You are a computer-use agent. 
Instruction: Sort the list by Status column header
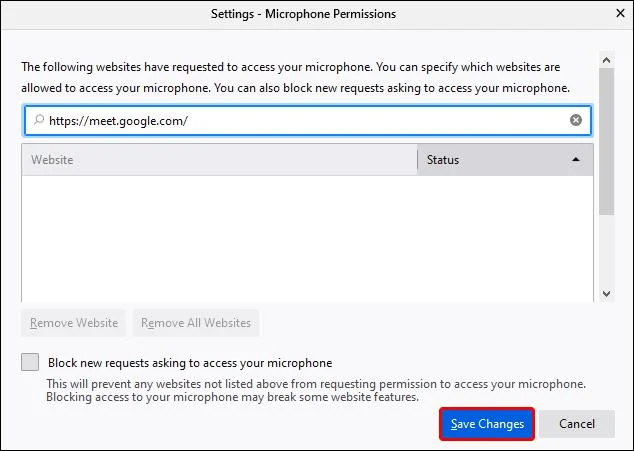(x=505, y=160)
